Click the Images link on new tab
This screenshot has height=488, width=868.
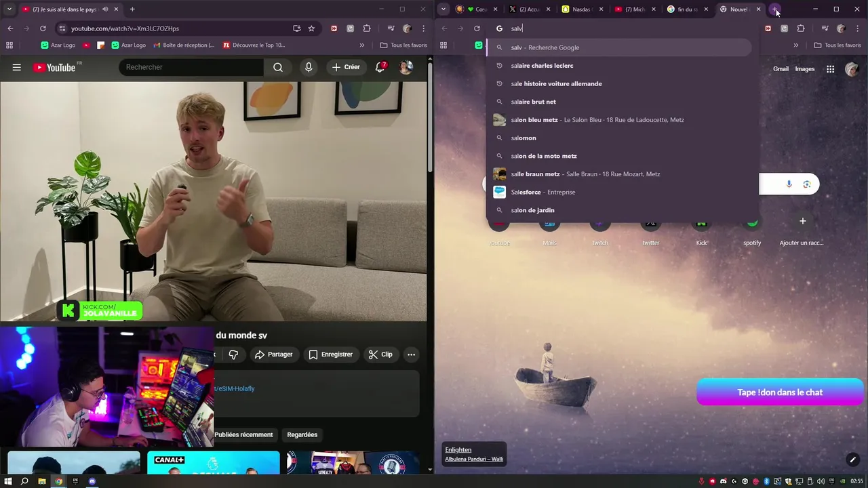(805, 69)
